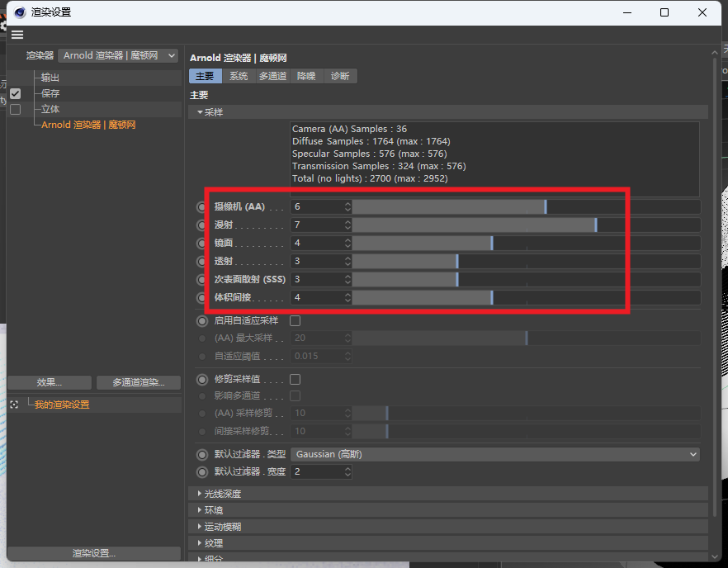
Task: Open the hamburger menu icon
Action: (17, 35)
